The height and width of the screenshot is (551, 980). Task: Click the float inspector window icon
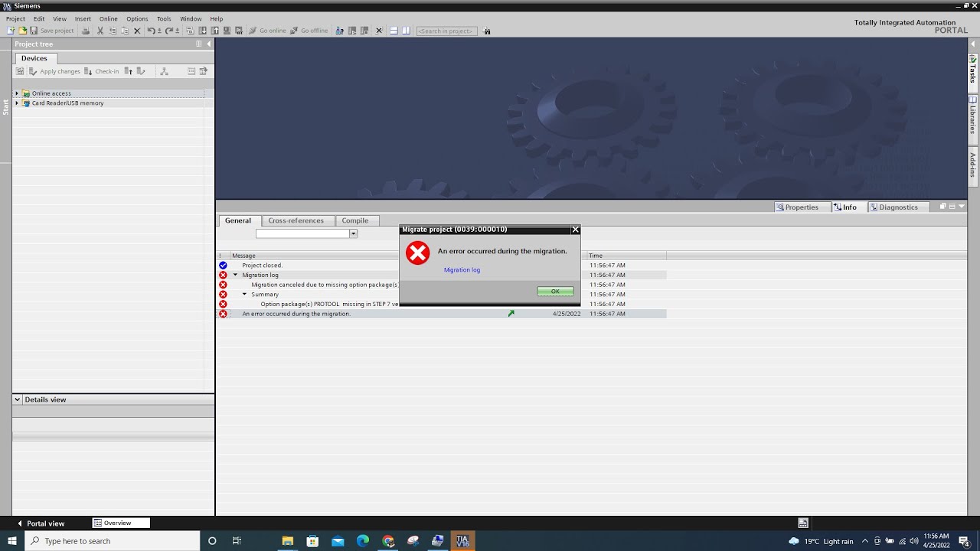tap(943, 206)
